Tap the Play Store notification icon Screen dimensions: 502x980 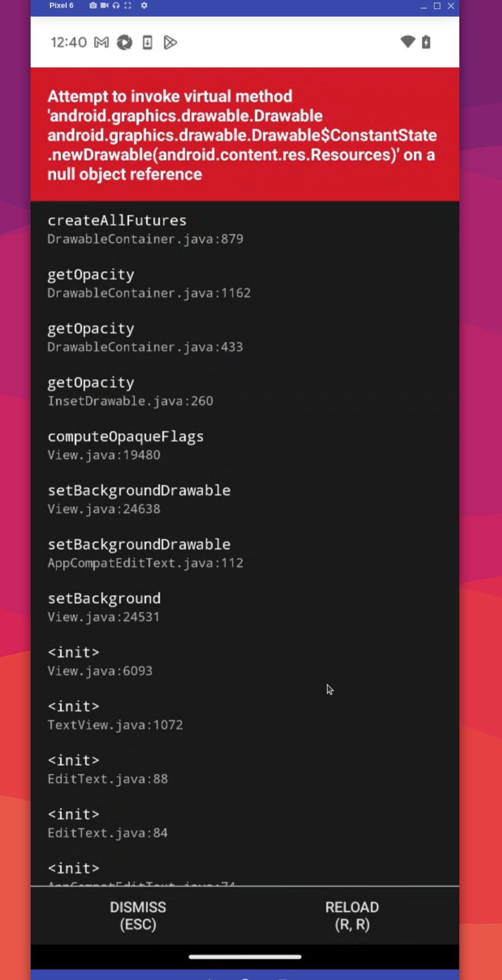pyautogui.click(x=171, y=42)
